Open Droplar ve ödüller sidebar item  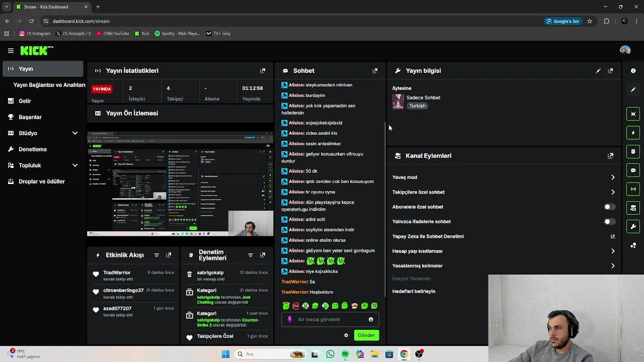(x=43, y=182)
